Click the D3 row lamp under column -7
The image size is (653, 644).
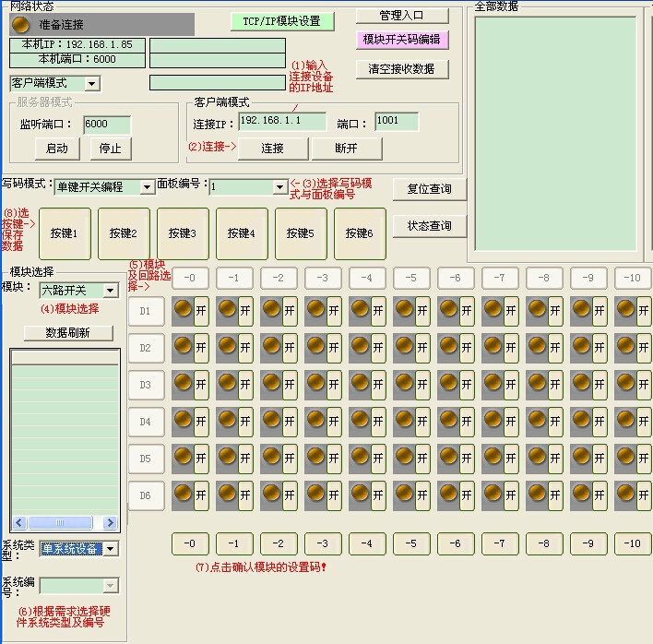point(493,383)
